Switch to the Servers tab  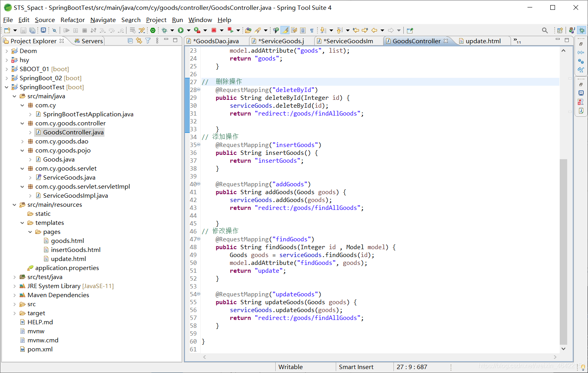point(89,41)
